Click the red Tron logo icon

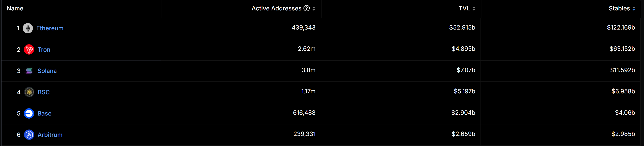point(29,49)
